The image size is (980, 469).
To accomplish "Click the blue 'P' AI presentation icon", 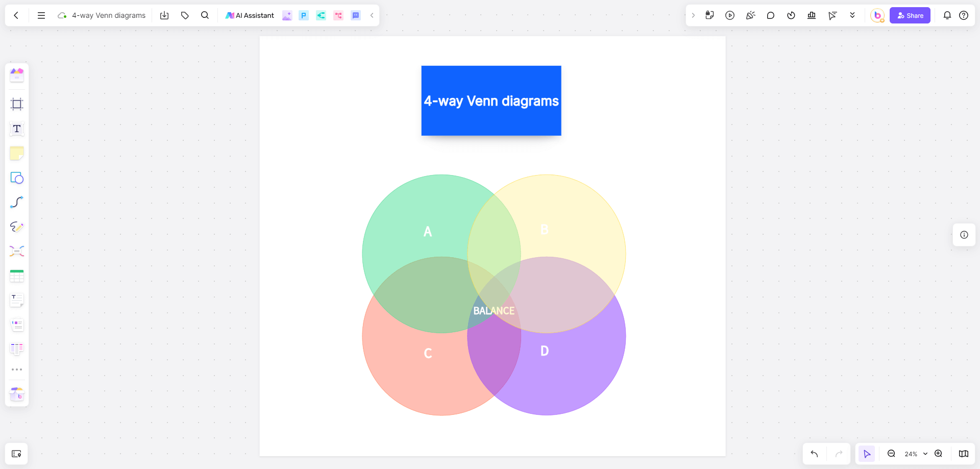I will click(x=304, y=15).
